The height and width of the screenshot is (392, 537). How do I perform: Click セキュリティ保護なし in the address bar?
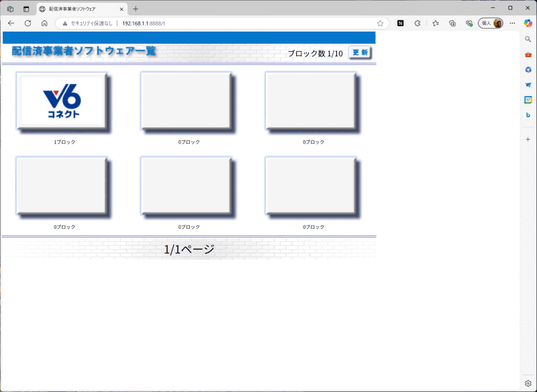tap(85, 23)
